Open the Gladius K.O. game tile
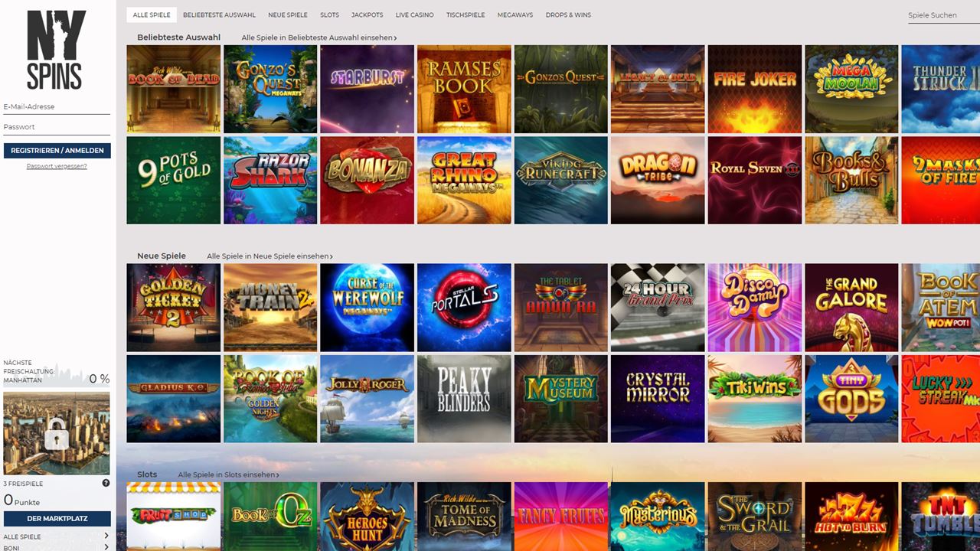The height and width of the screenshot is (551, 980). point(174,399)
